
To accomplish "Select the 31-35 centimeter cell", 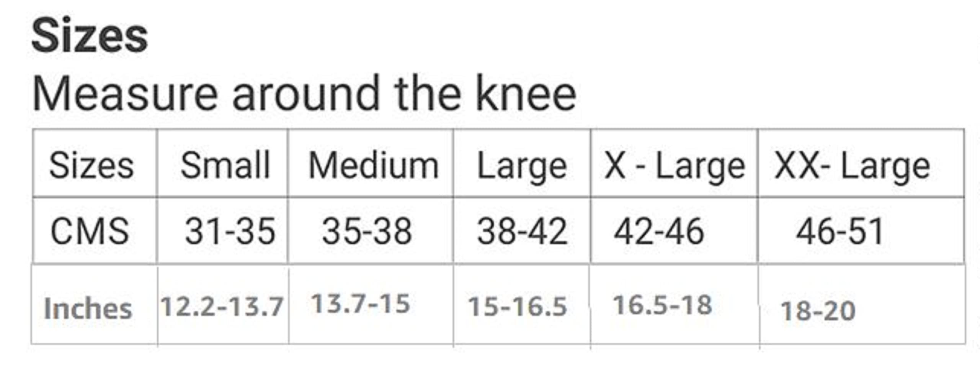I will (x=230, y=231).
